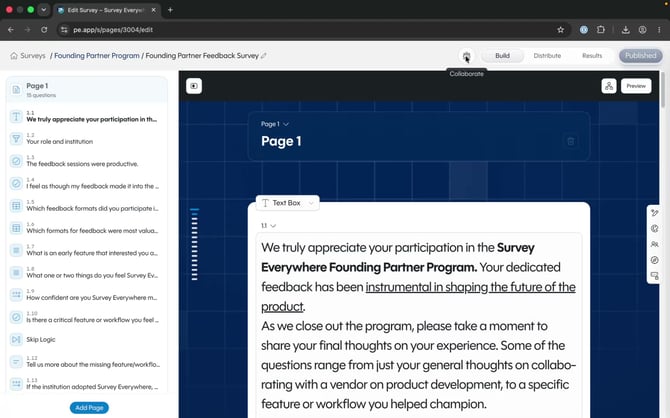Viewport: 670px width, 418px height.
Task: Click the Page 1 document icon in sidebar
Action: (16, 89)
